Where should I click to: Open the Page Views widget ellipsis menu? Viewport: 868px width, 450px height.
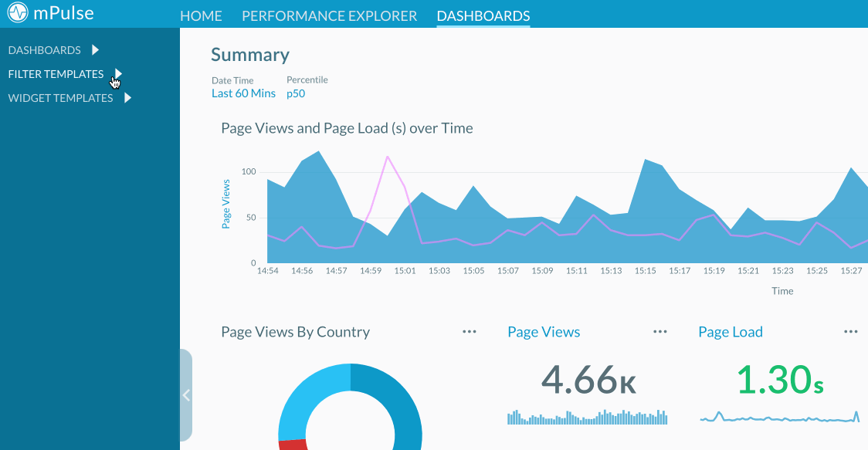click(x=660, y=331)
